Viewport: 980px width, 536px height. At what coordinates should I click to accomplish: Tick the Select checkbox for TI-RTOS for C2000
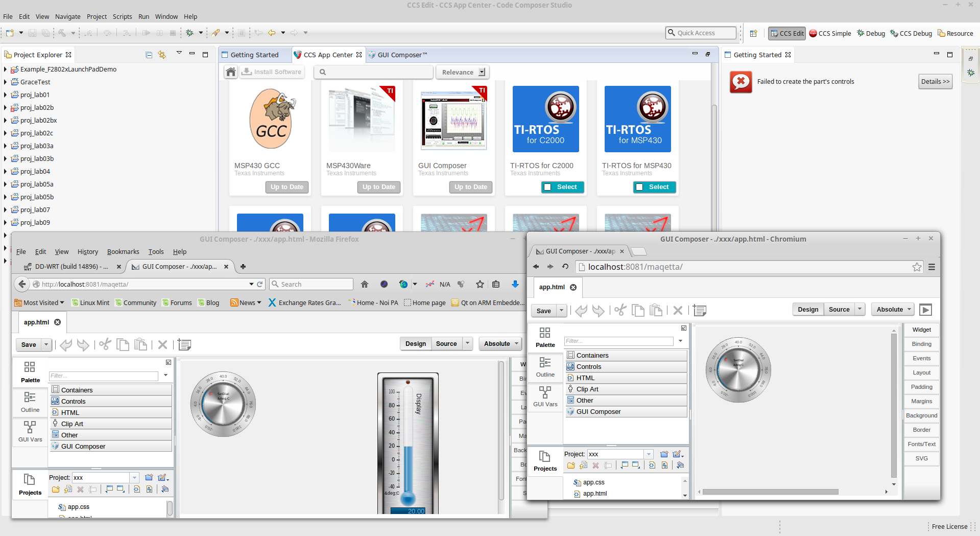coord(547,187)
